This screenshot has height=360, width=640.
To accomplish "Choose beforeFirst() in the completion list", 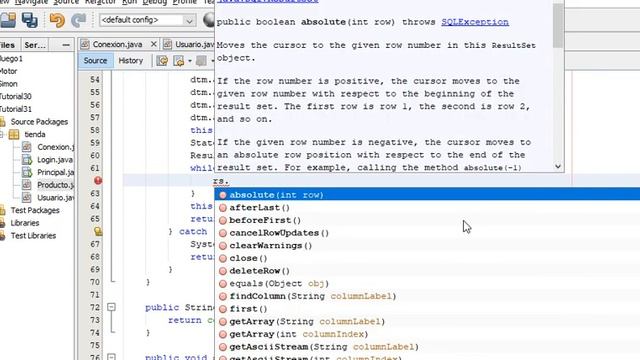I will (427, 220).
